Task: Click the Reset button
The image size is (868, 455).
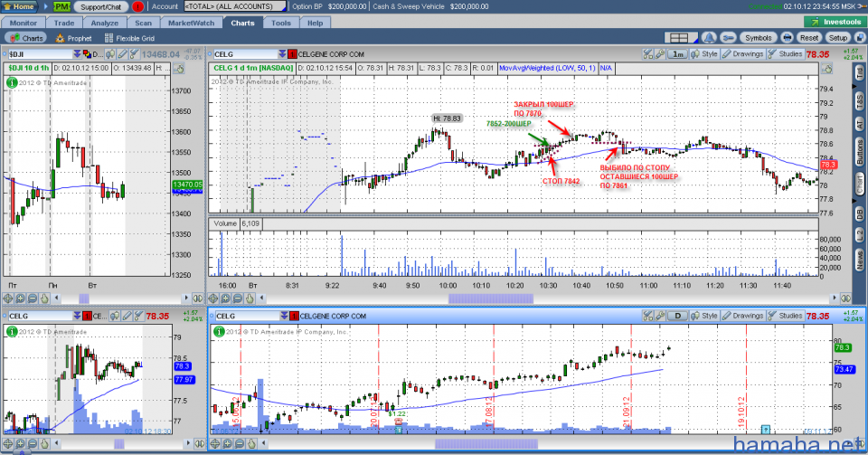Action: click(x=808, y=38)
